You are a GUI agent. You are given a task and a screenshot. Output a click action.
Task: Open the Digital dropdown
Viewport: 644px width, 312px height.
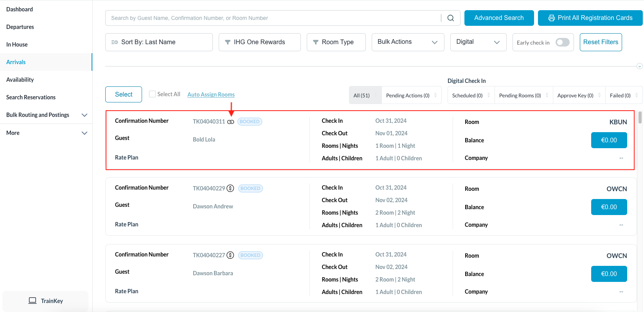pyautogui.click(x=478, y=42)
